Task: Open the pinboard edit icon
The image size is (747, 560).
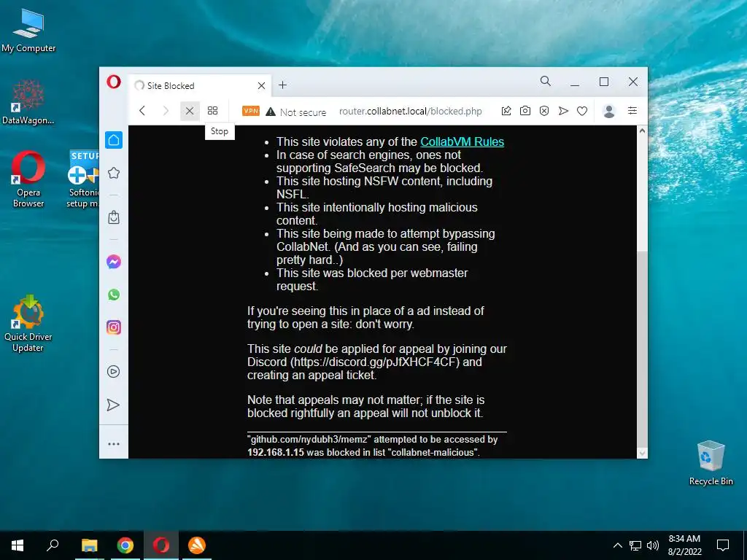Action: coord(506,111)
